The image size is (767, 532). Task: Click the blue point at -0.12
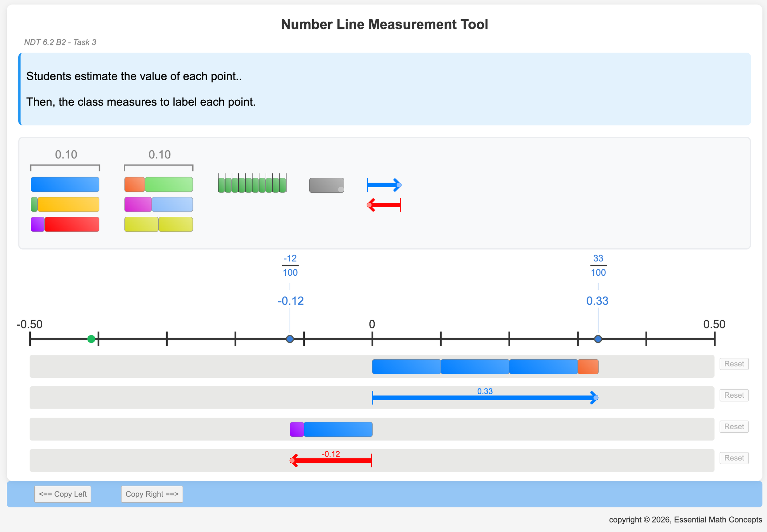(x=290, y=339)
